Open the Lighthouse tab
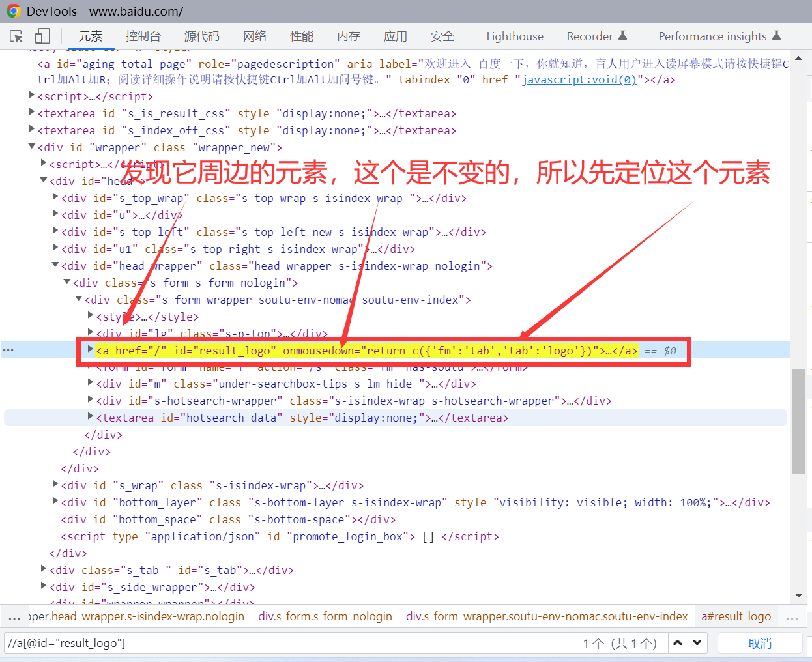The width and height of the screenshot is (812, 662). [515, 36]
